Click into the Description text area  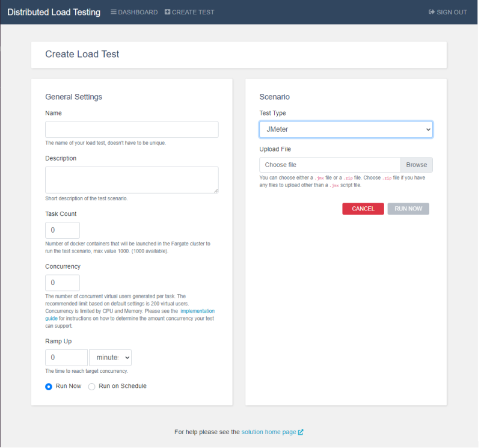coord(132,180)
